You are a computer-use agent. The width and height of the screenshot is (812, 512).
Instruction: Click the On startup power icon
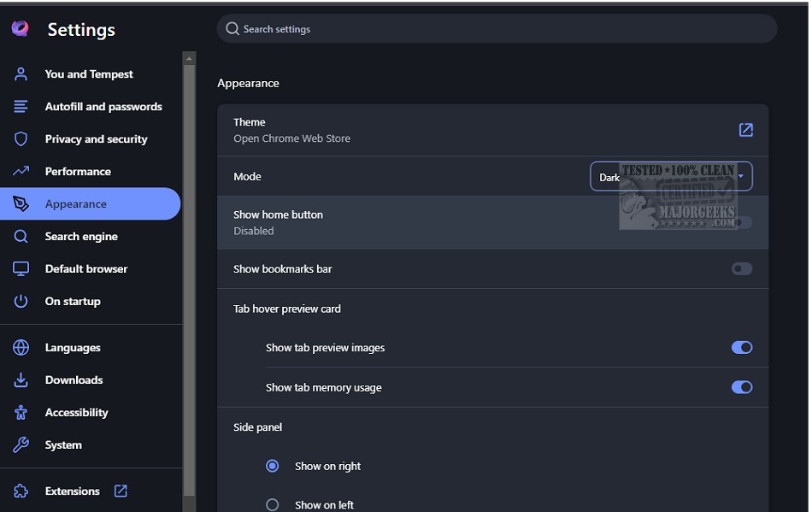21,302
